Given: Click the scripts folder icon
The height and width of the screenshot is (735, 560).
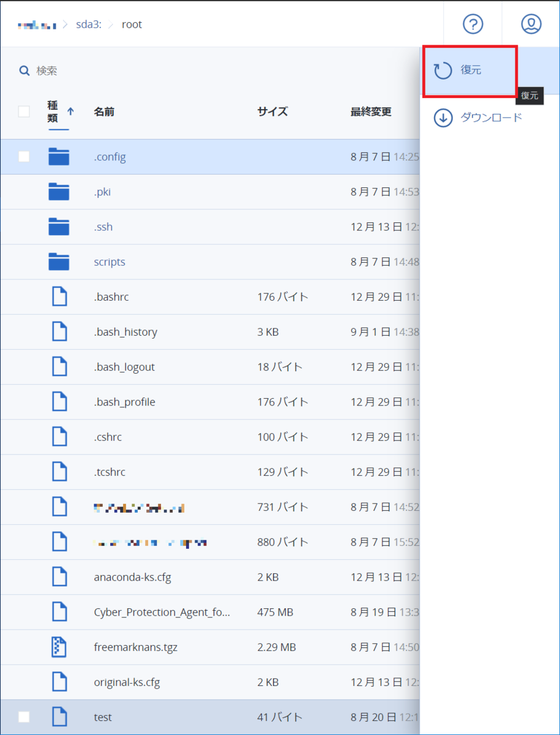Looking at the screenshot, I should (x=59, y=262).
